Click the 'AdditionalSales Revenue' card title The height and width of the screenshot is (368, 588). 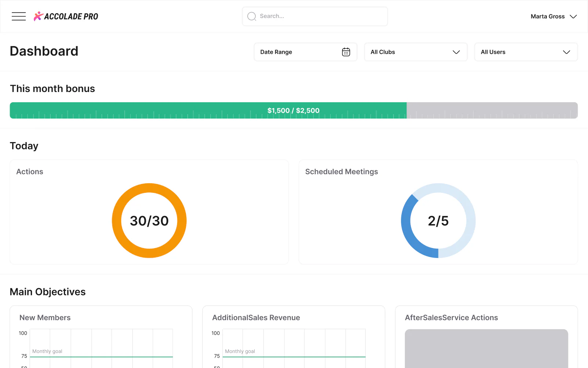pos(256,318)
